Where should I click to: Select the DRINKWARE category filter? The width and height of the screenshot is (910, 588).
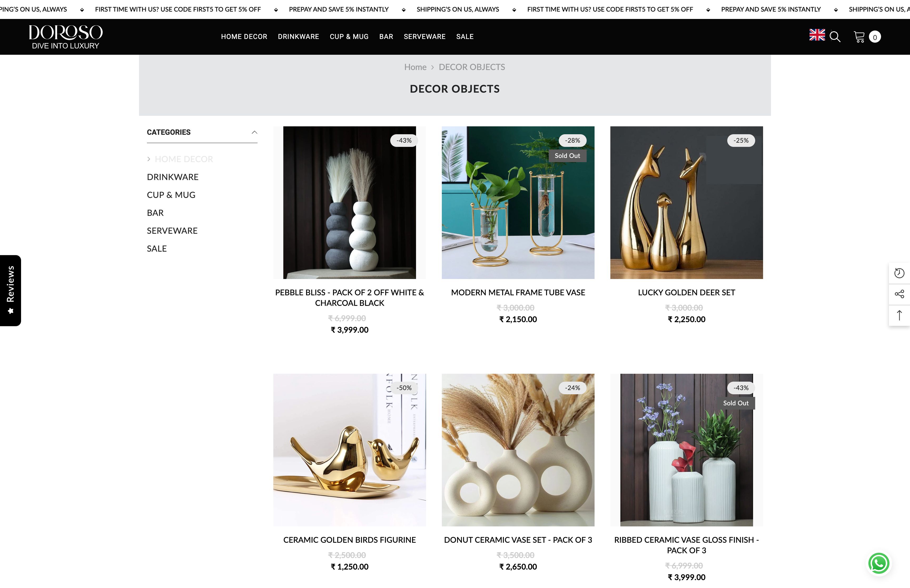(173, 177)
